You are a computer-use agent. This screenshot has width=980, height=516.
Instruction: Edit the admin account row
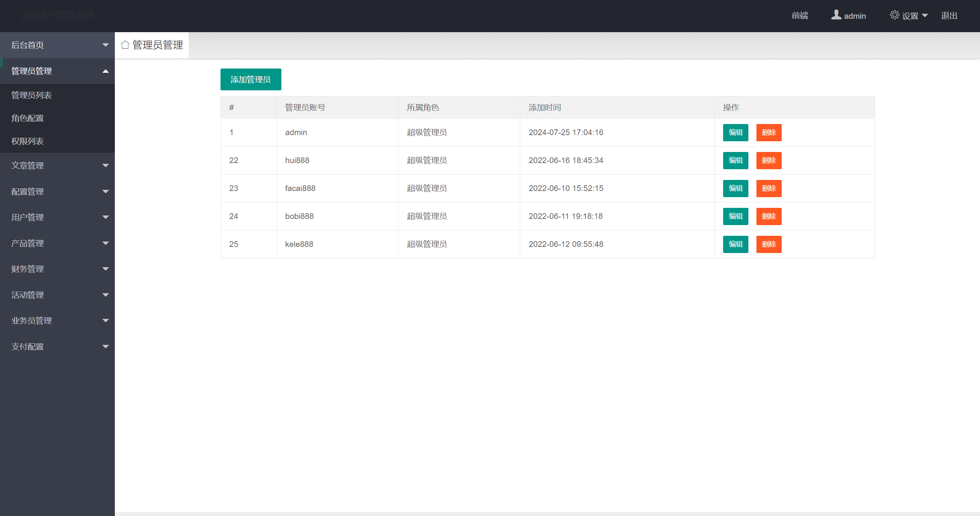point(735,132)
